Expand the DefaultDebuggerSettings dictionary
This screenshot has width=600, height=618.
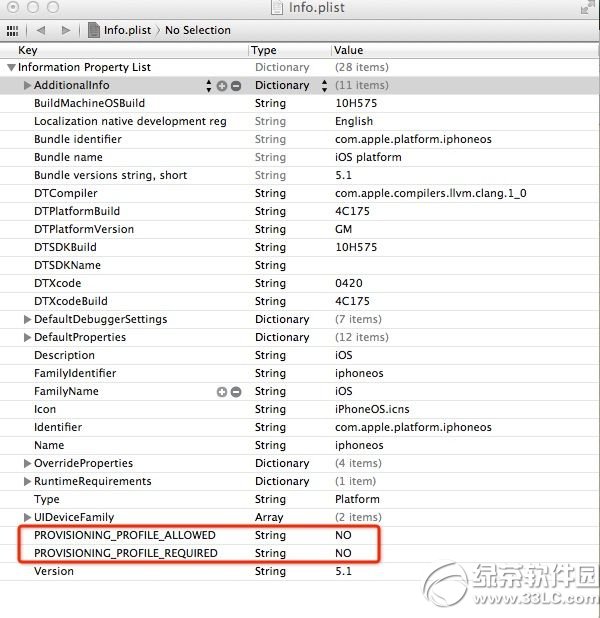(27, 319)
